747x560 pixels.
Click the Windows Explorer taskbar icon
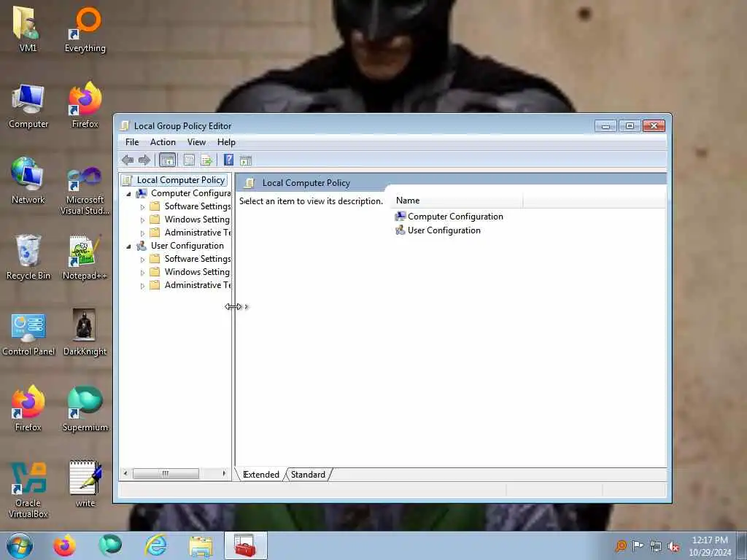click(201, 545)
